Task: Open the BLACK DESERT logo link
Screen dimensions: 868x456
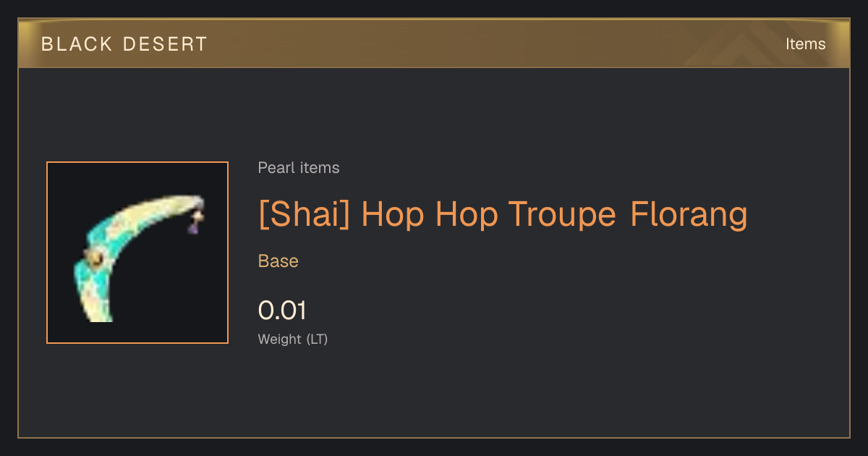Action: [124, 44]
